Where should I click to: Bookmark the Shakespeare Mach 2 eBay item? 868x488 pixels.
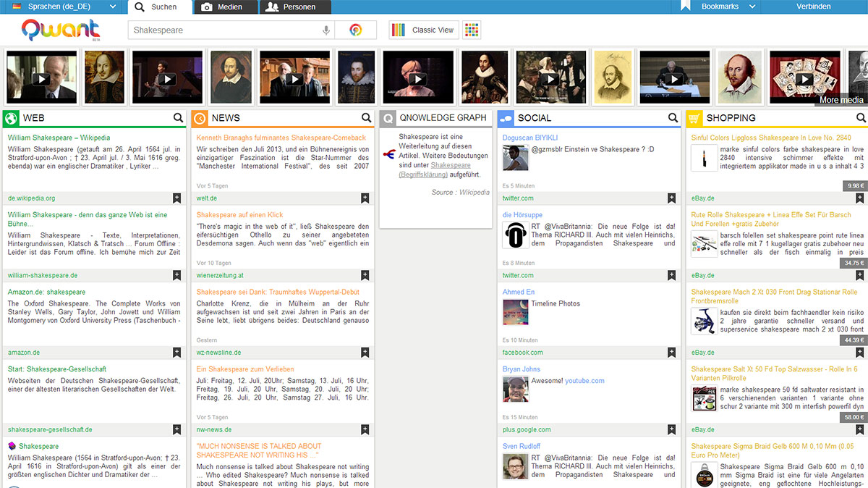860,353
